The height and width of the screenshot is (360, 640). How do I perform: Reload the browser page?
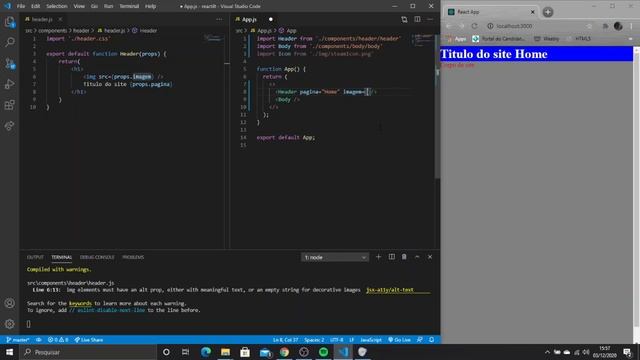point(474,26)
